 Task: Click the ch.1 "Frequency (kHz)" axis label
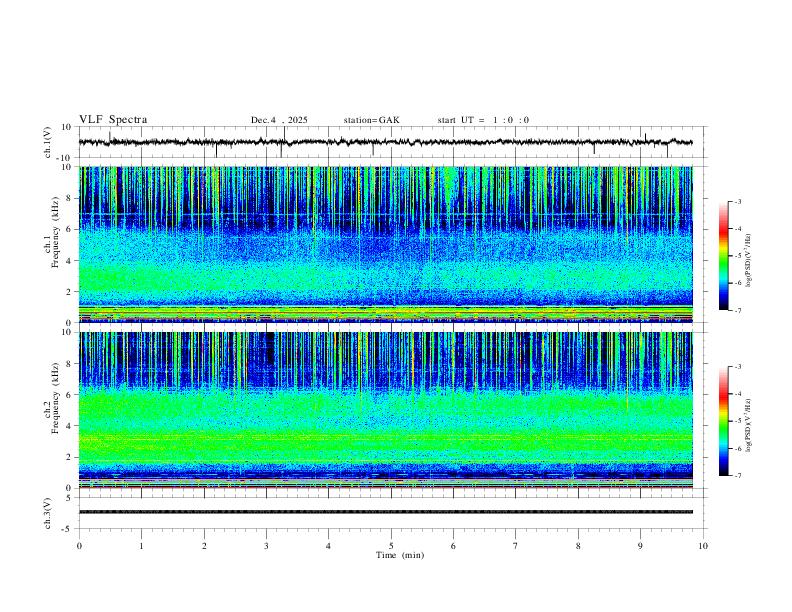[x=55, y=230]
